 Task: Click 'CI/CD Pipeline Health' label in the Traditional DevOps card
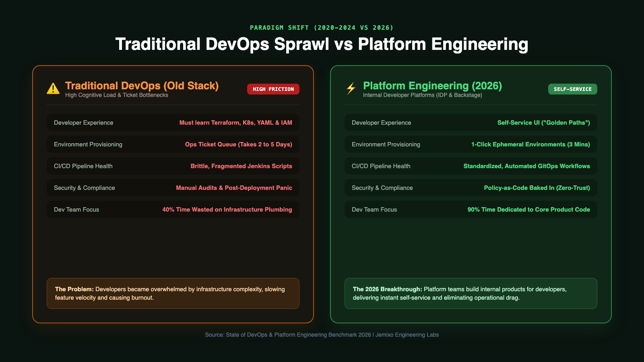pyautogui.click(x=83, y=166)
